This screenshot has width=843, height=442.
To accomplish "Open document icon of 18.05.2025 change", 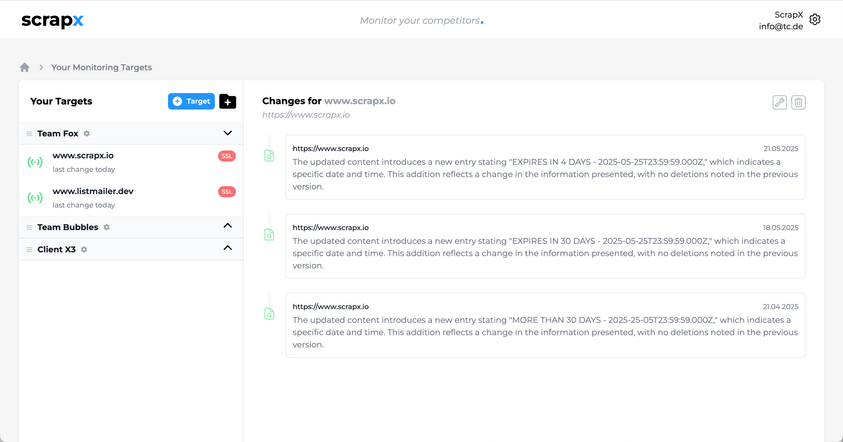I will click(269, 235).
